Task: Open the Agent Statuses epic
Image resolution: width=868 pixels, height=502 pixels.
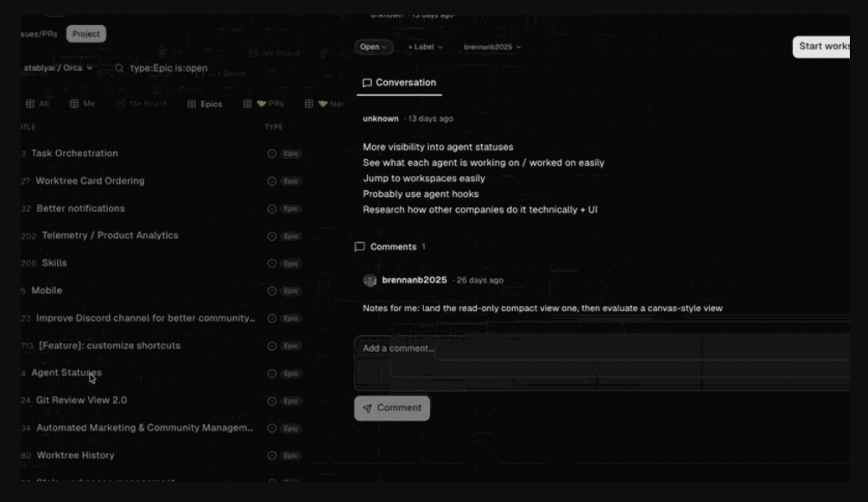Action: click(x=67, y=373)
